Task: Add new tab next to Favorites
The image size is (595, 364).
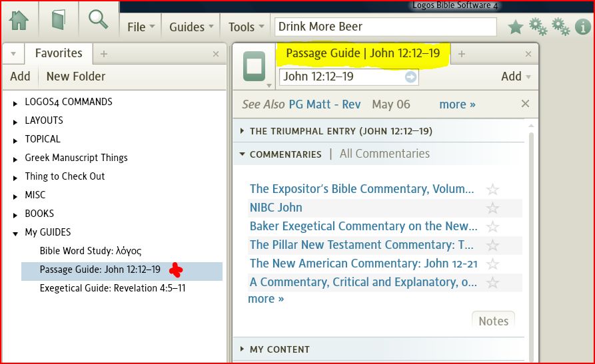Action: tap(103, 54)
